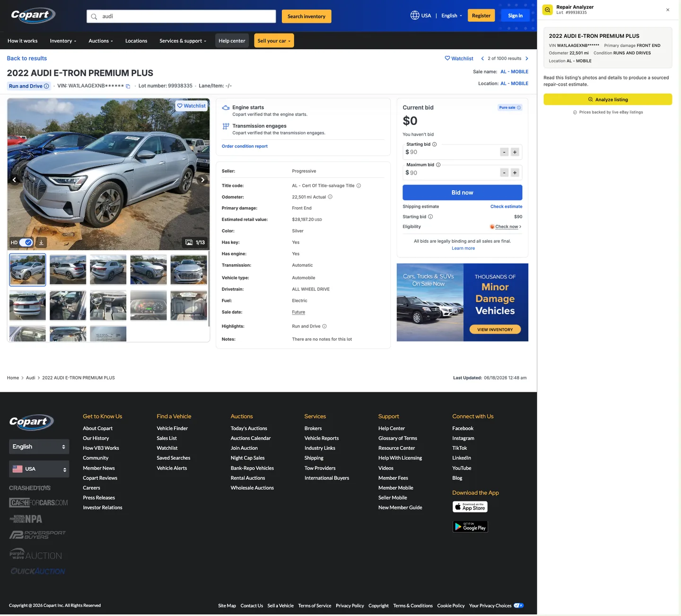The height and width of the screenshot is (616, 681).
Task: Click the Highlights Run and Drive info icon
Action: (324, 326)
